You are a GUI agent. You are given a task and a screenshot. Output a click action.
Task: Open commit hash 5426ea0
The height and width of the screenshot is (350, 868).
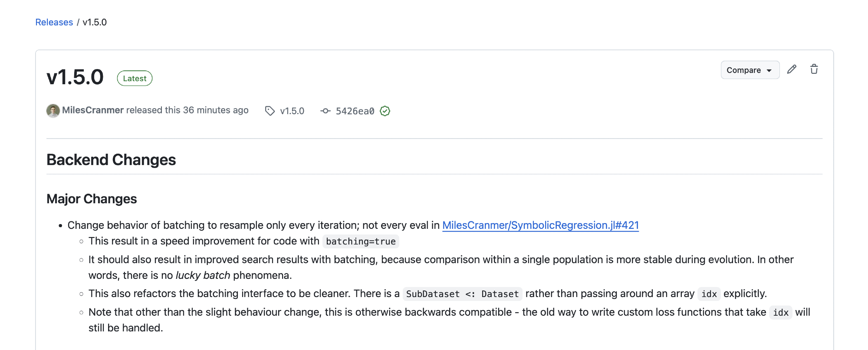(355, 111)
